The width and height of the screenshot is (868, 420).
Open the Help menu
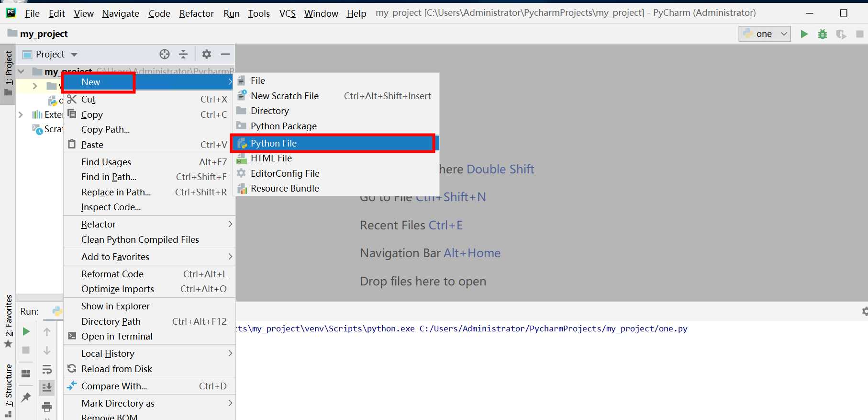coord(356,13)
